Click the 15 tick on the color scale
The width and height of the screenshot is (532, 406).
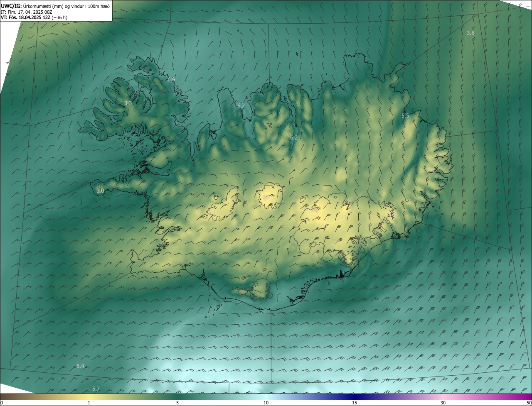tap(355, 403)
